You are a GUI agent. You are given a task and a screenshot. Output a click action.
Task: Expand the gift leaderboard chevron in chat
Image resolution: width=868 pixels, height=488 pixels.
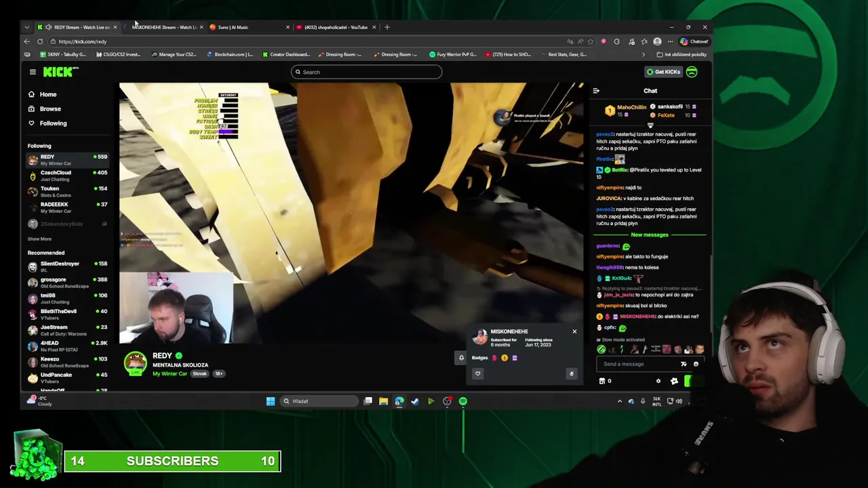coord(650,125)
